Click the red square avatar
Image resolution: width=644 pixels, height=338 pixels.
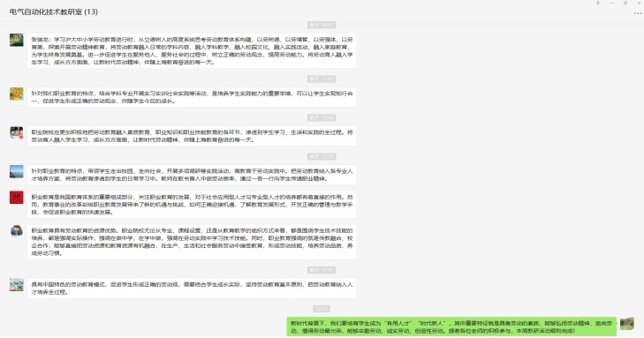(x=17, y=198)
